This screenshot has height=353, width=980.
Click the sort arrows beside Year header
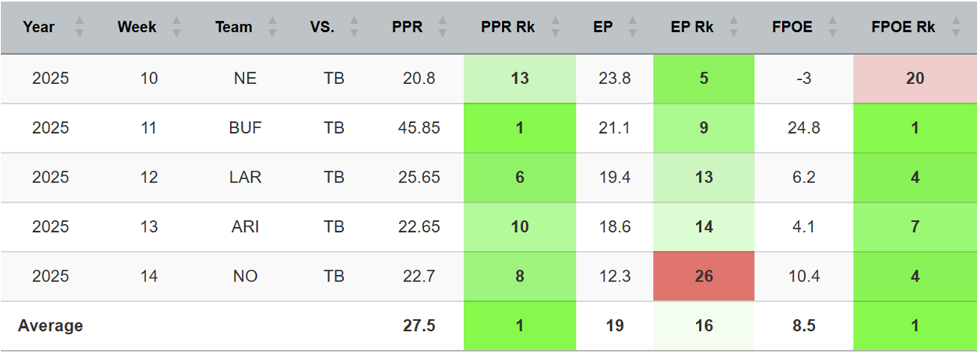tap(79, 28)
